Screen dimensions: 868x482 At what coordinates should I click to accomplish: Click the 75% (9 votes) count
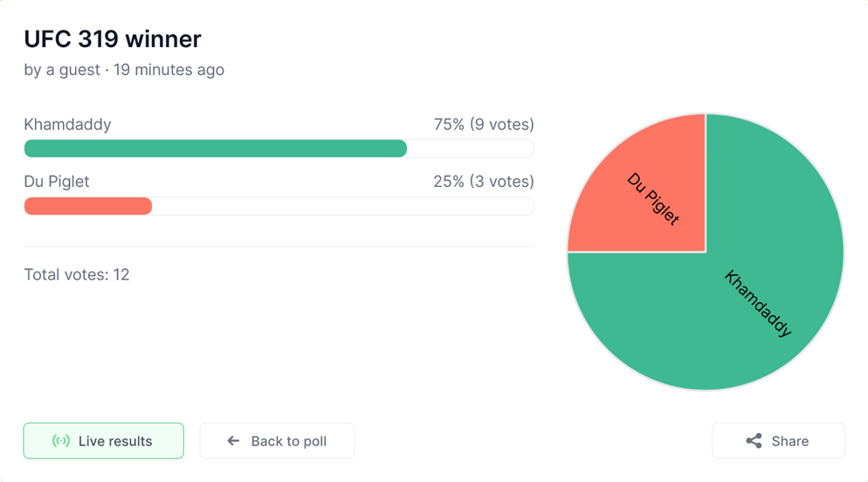point(484,124)
